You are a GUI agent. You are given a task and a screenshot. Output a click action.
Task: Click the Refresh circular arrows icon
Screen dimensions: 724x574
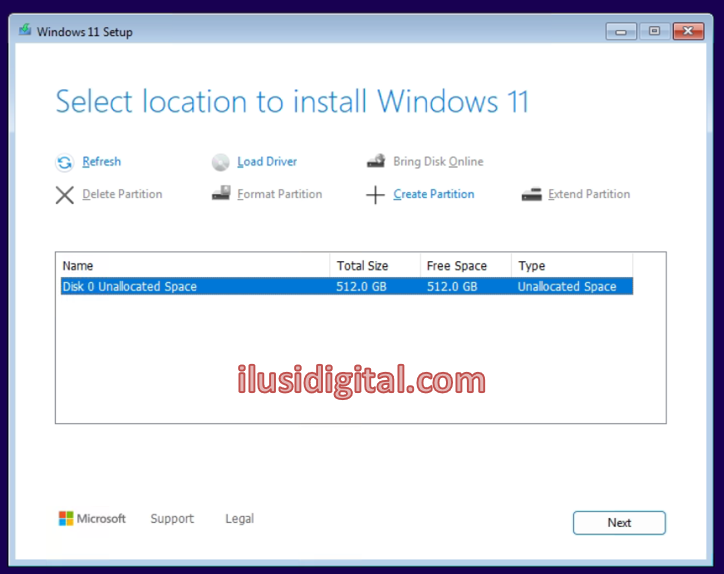(64, 162)
